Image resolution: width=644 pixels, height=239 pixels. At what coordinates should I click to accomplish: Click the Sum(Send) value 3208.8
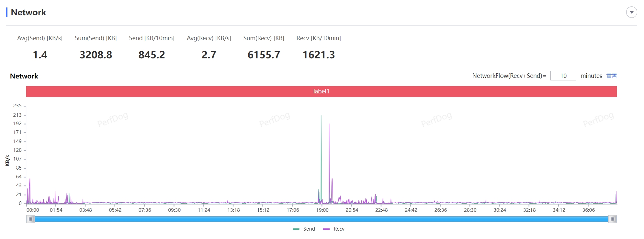click(x=96, y=55)
